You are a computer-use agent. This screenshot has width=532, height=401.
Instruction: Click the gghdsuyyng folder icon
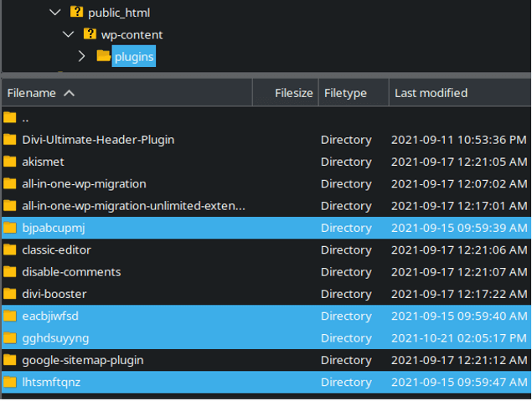[x=10, y=337]
